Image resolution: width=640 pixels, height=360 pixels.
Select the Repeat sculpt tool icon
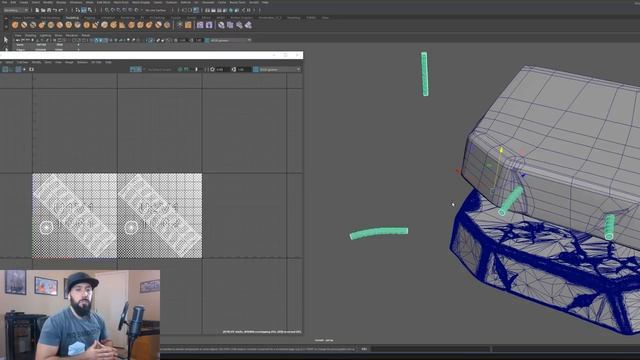(87, 25)
